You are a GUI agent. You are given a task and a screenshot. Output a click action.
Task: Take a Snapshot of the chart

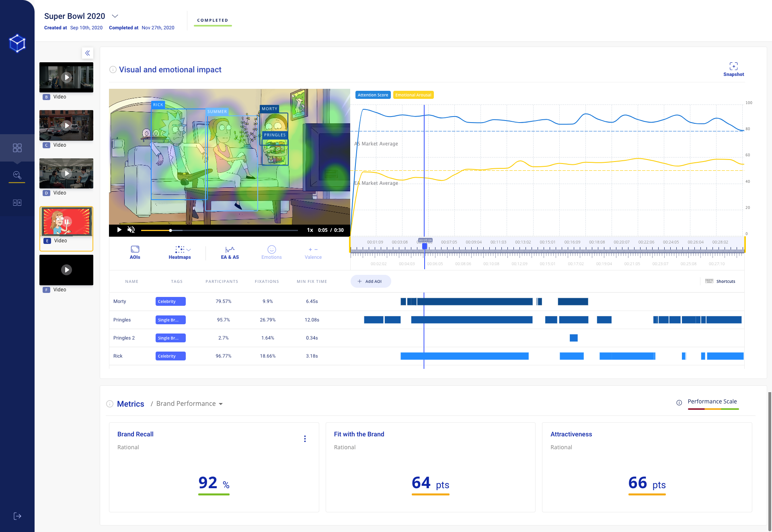(733, 69)
